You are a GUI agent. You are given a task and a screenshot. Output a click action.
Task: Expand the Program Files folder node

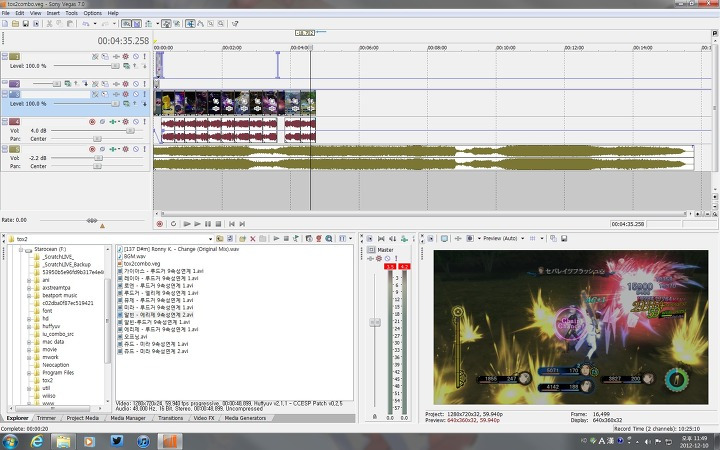coord(29,372)
